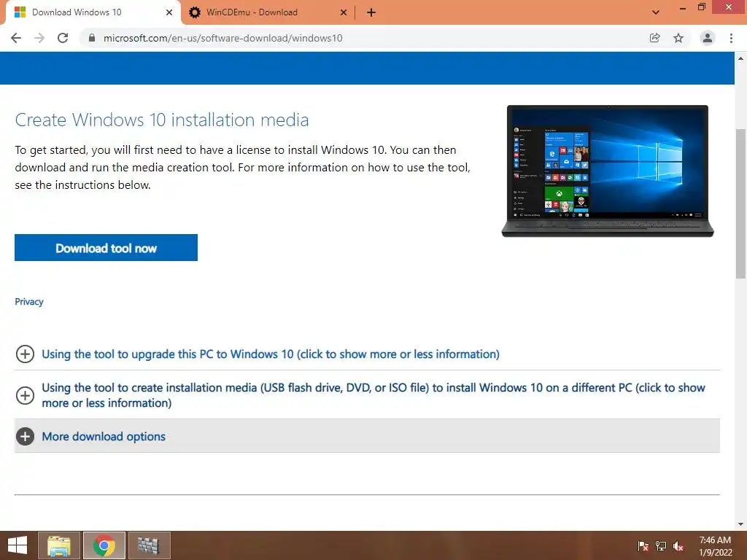
Task: Open a new tab with plus button
Action: [x=371, y=12]
